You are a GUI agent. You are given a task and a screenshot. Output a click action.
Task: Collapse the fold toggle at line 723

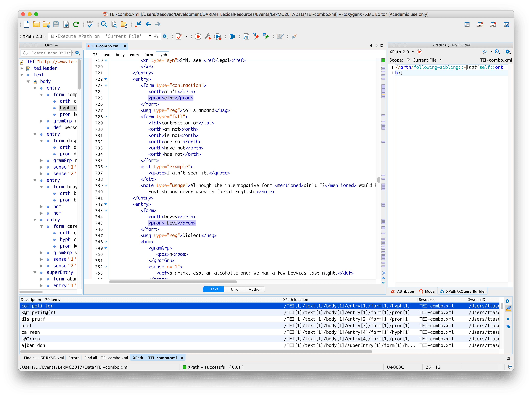point(106,85)
